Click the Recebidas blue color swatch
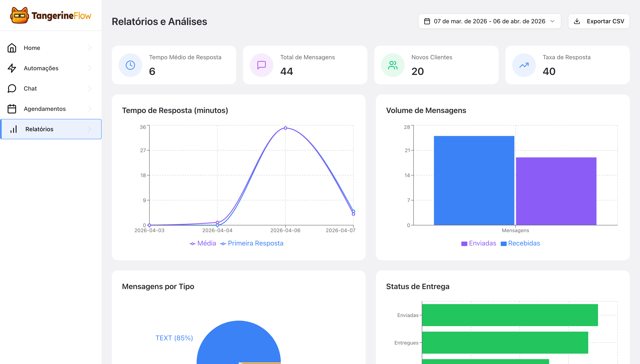Image resolution: width=640 pixels, height=364 pixels. (x=504, y=244)
